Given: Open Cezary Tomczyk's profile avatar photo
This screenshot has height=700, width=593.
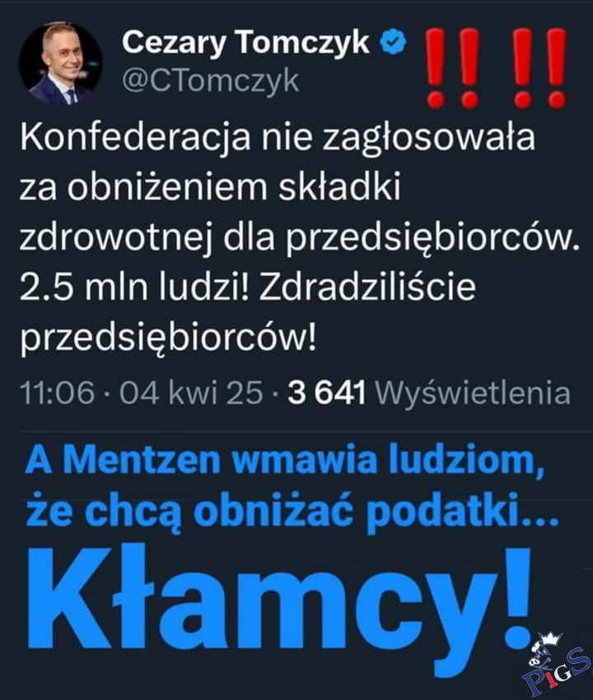Looking at the screenshot, I should pyautogui.click(x=61, y=64).
